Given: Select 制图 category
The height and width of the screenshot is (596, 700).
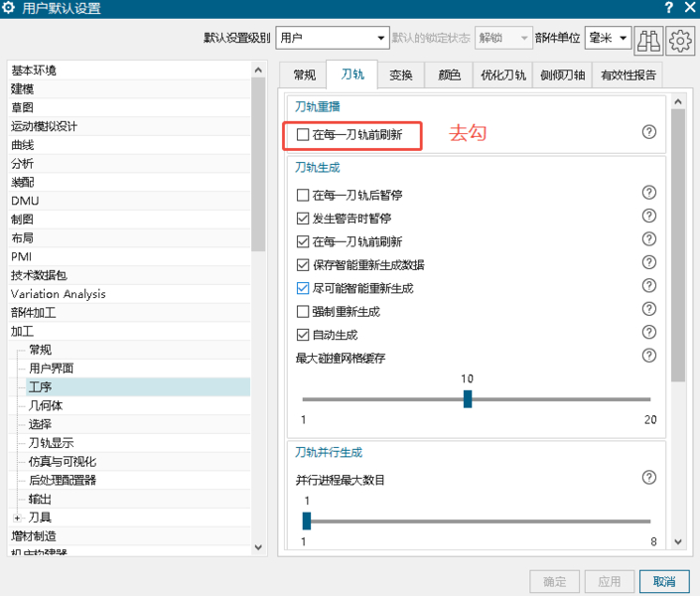Looking at the screenshot, I should coord(129,220).
